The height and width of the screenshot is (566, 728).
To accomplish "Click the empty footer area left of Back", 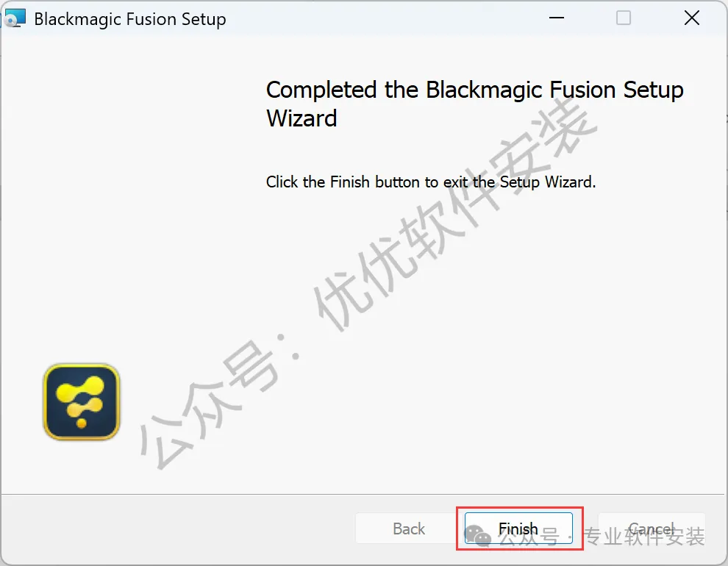I will pyautogui.click(x=176, y=528).
